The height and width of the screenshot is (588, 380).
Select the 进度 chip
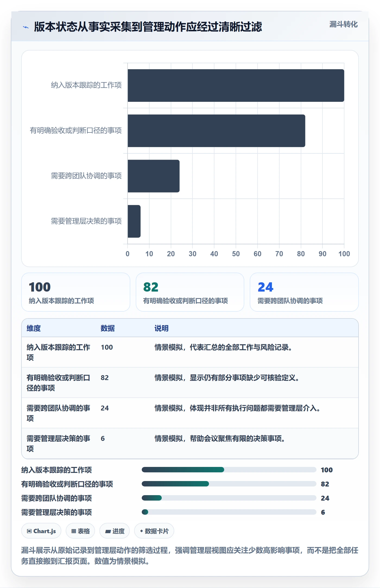pyautogui.click(x=115, y=531)
